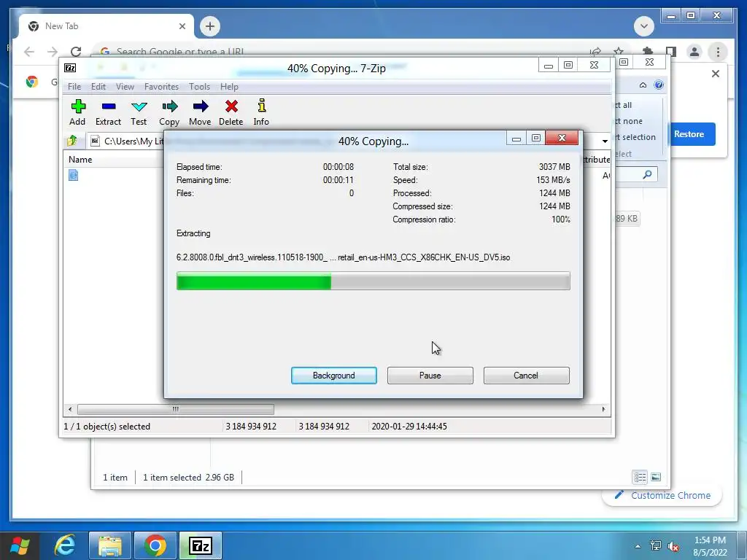Click the muted volume tray icon
The image size is (747, 560).
click(x=673, y=546)
